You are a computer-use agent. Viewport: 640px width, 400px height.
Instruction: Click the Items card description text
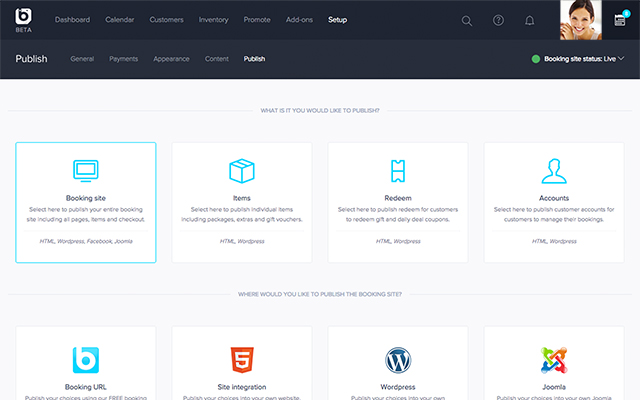pos(242,214)
